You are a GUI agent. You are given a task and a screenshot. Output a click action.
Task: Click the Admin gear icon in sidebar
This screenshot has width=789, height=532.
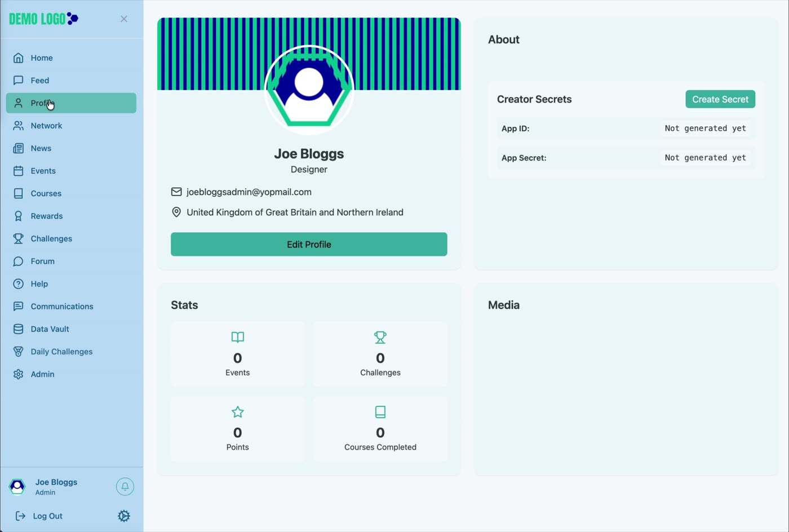pyautogui.click(x=19, y=374)
